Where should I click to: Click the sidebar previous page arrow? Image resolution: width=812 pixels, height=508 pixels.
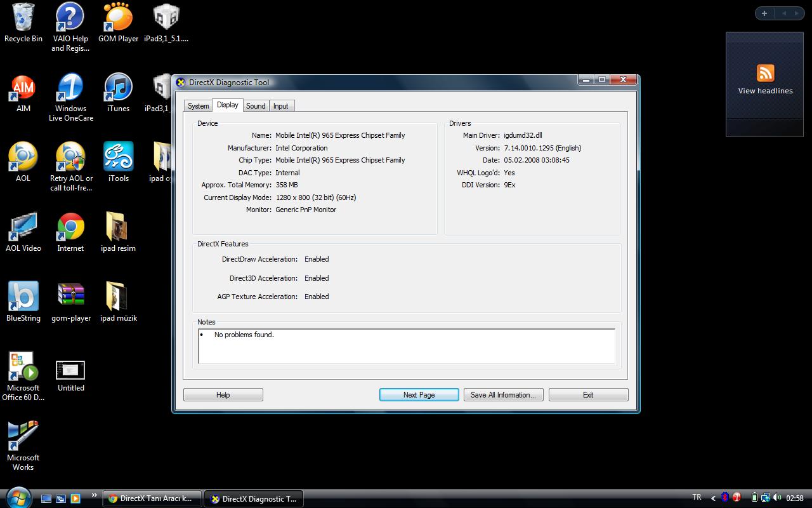click(784, 13)
